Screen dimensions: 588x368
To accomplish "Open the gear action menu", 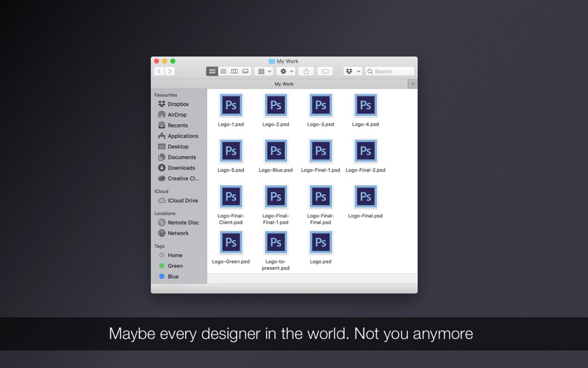I will pos(286,71).
